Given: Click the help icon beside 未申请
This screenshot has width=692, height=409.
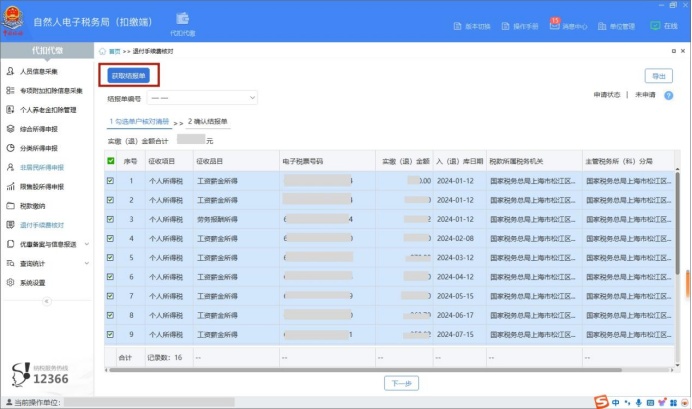Looking at the screenshot, I should (668, 95).
